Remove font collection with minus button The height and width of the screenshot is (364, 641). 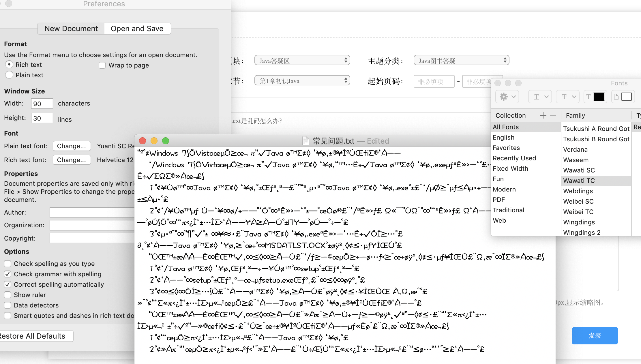pos(553,115)
